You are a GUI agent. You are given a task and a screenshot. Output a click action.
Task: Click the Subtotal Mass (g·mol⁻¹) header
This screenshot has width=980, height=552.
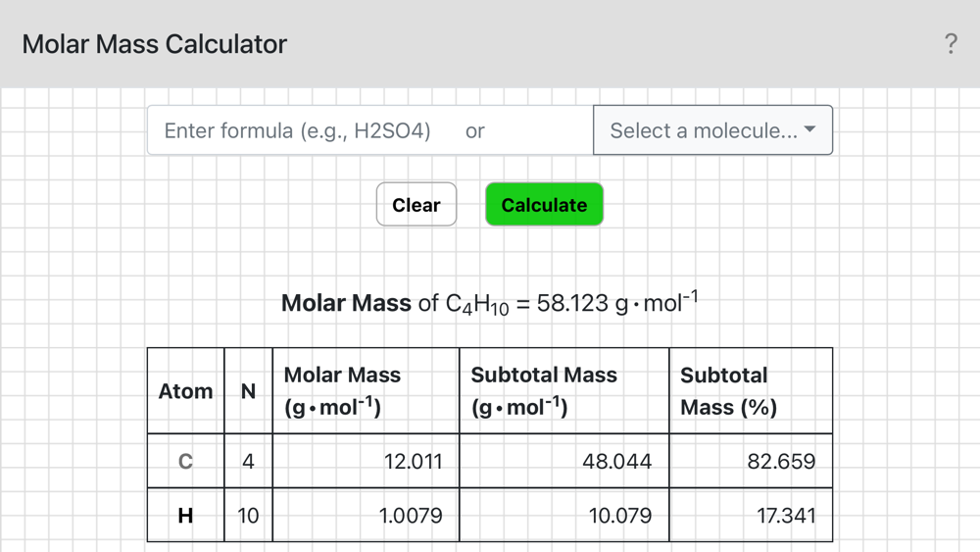click(564, 391)
